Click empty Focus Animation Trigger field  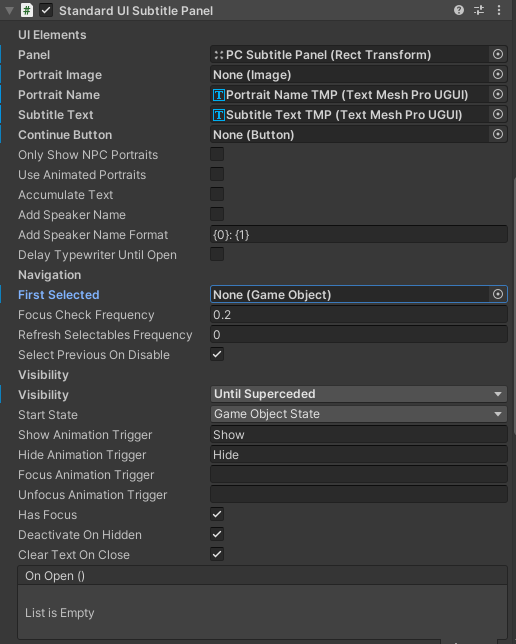pyautogui.click(x=359, y=475)
